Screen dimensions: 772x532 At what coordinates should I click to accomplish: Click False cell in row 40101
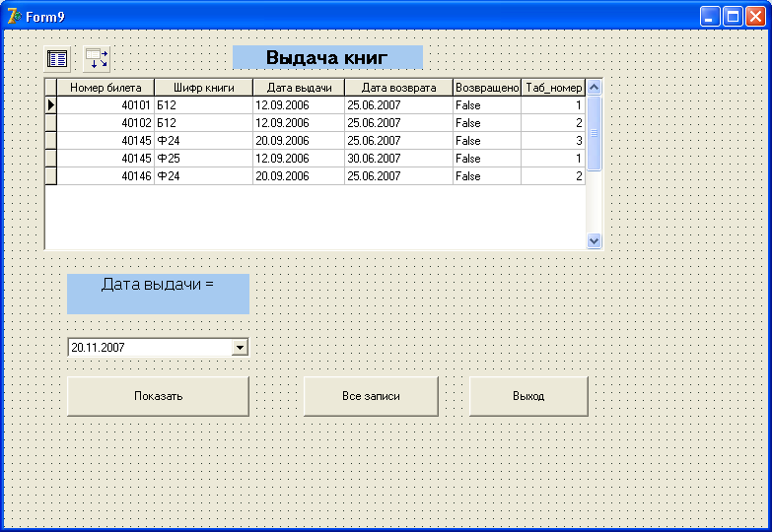pos(487,105)
